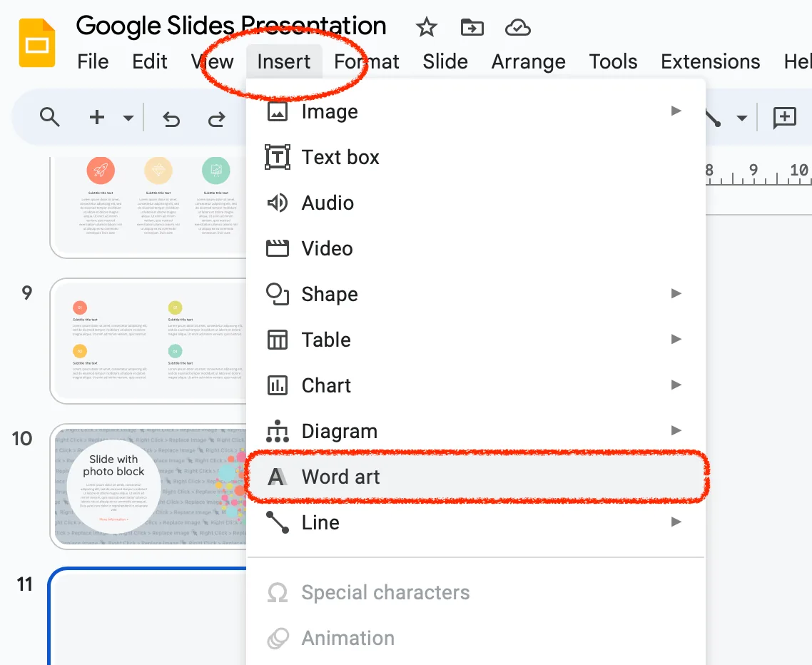Choose Image from Insert menu
812x665 pixels.
pyautogui.click(x=475, y=111)
